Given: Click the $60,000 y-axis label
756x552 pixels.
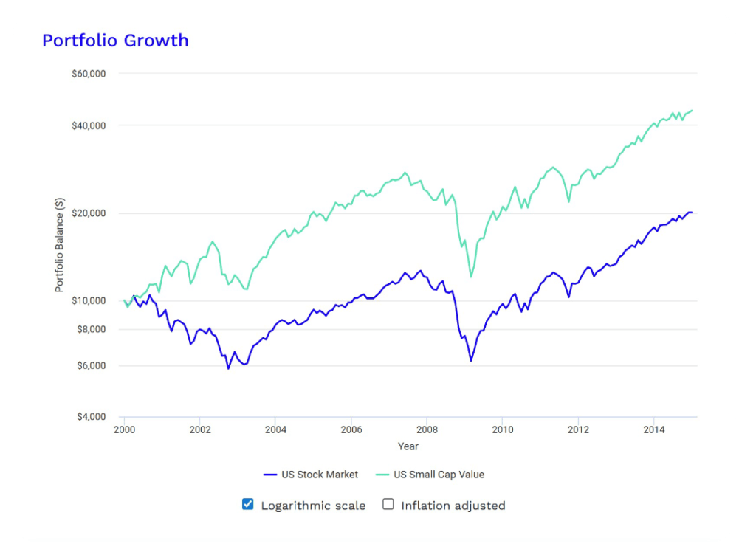Looking at the screenshot, I should pyautogui.click(x=91, y=74).
